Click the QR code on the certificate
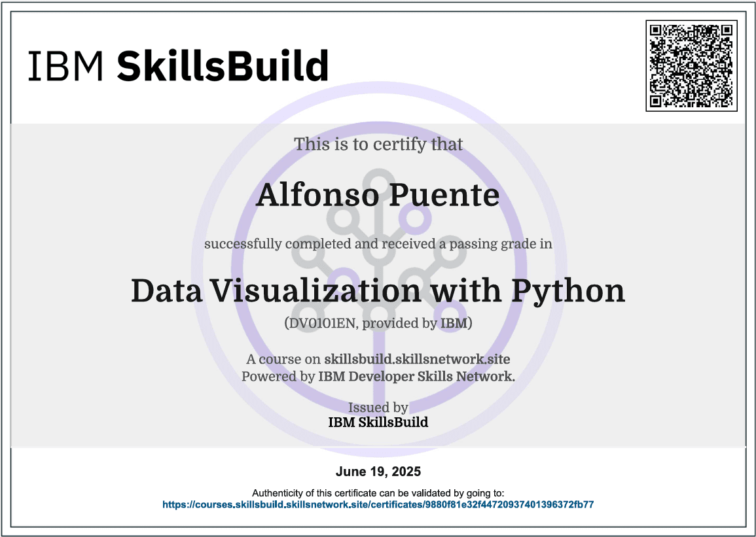Screen dimensions: 756x537 [691, 66]
